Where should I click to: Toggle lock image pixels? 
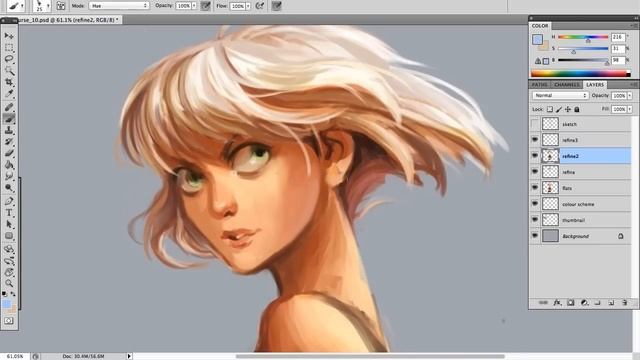click(x=559, y=109)
